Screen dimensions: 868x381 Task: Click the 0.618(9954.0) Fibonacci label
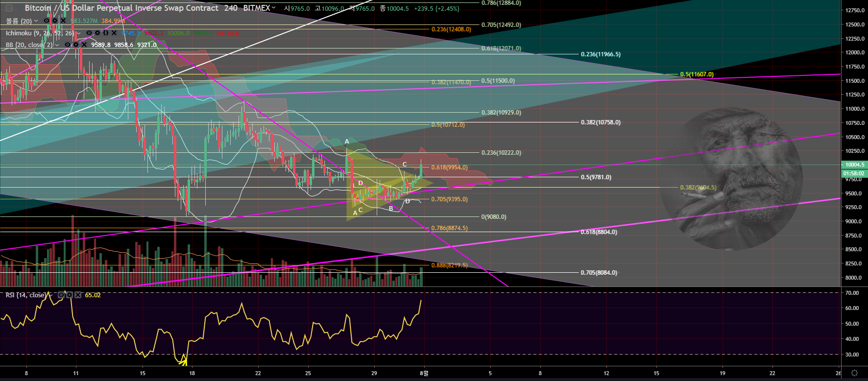(x=449, y=167)
